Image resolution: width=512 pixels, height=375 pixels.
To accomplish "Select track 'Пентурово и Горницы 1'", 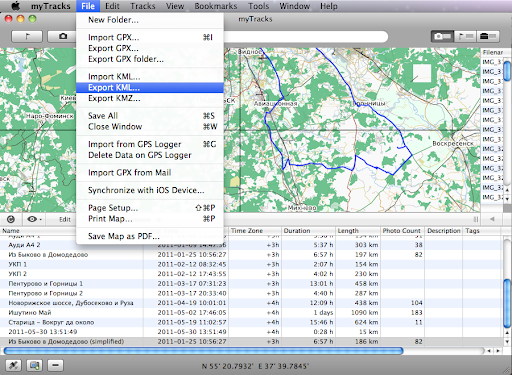I will [x=251, y=284].
